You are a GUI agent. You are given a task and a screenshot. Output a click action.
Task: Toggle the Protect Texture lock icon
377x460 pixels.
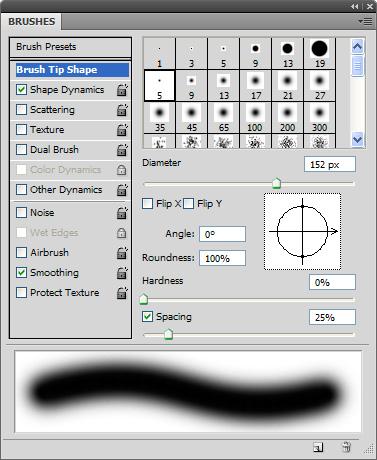pyautogui.click(x=122, y=293)
